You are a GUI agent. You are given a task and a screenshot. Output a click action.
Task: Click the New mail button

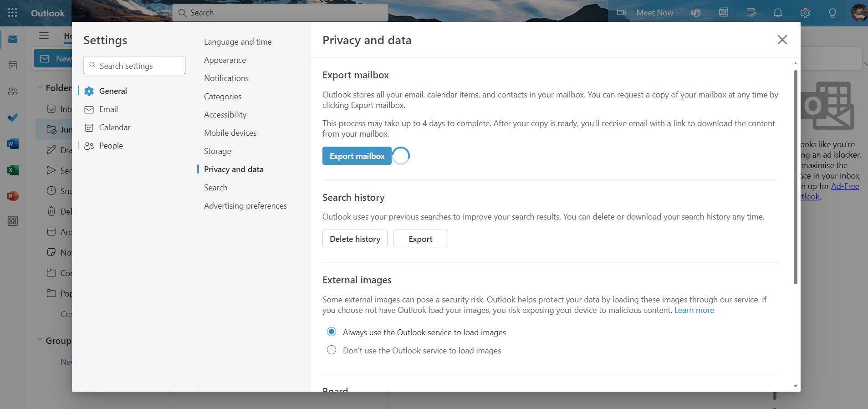tap(53, 59)
